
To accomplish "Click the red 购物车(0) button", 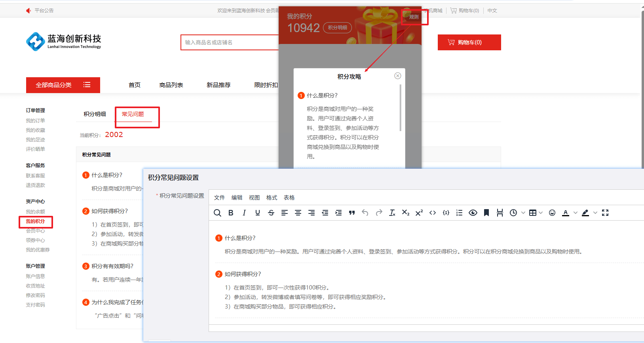I will click(x=469, y=42).
